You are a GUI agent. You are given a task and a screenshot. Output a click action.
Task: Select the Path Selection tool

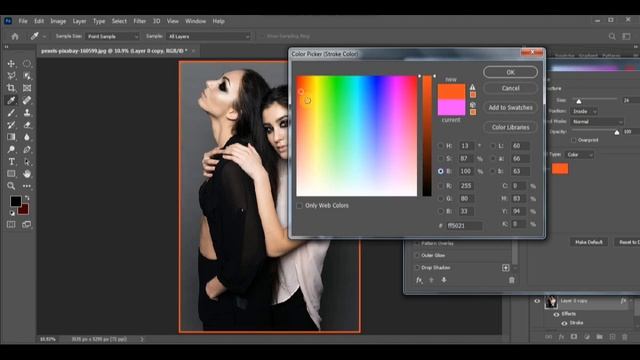pos(27,162)
